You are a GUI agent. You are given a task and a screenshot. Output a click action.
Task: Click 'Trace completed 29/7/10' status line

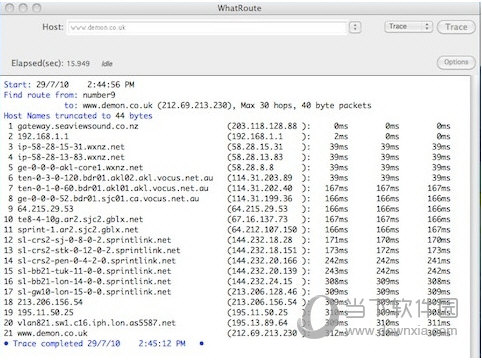click(103, 343)
